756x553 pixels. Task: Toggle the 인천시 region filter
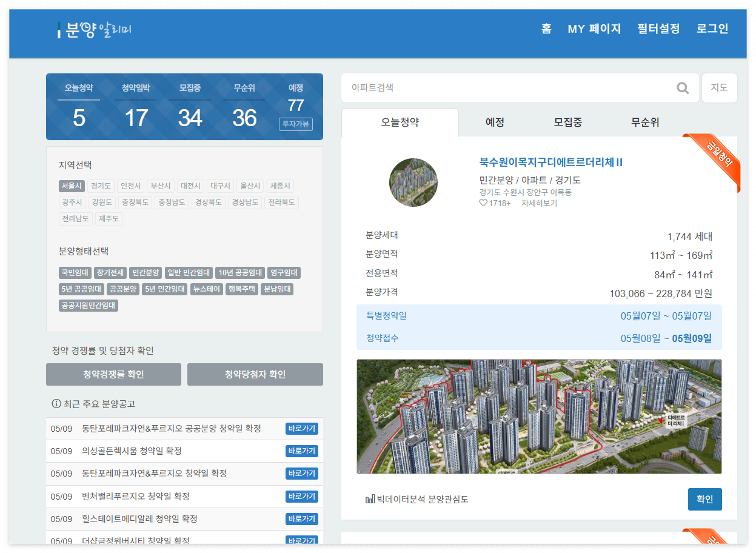130,186
